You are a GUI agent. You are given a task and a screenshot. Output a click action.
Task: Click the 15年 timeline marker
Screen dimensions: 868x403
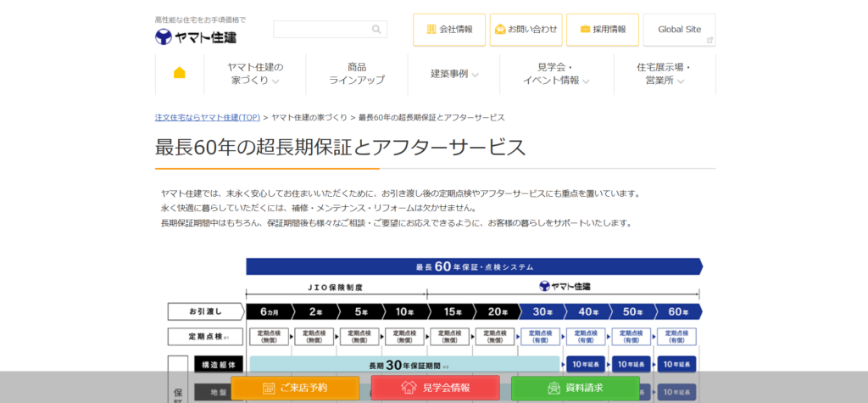452,311
